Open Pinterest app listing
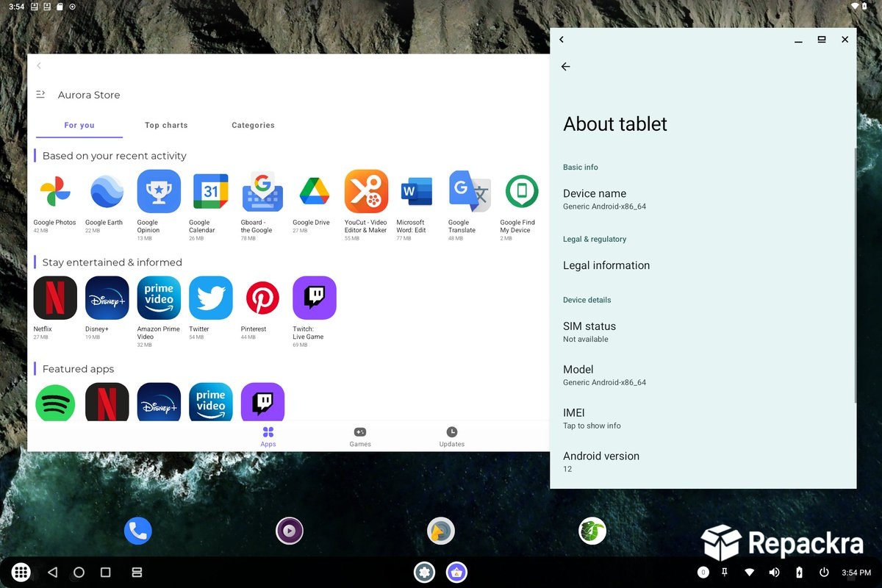882x588 pixels. click(262, 298)
